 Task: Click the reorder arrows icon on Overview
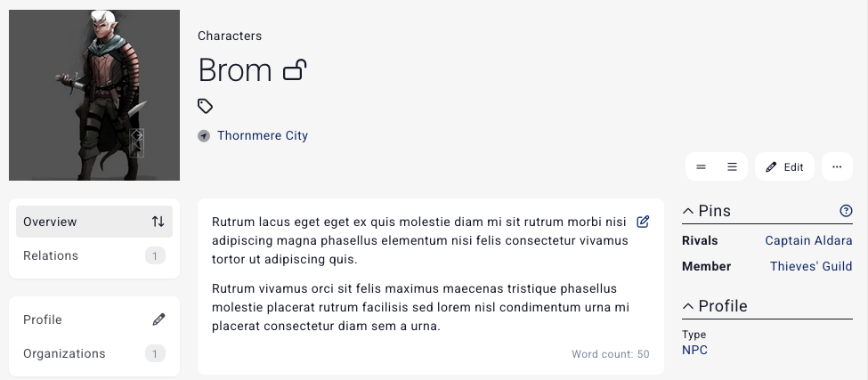[x=158, y=222]
